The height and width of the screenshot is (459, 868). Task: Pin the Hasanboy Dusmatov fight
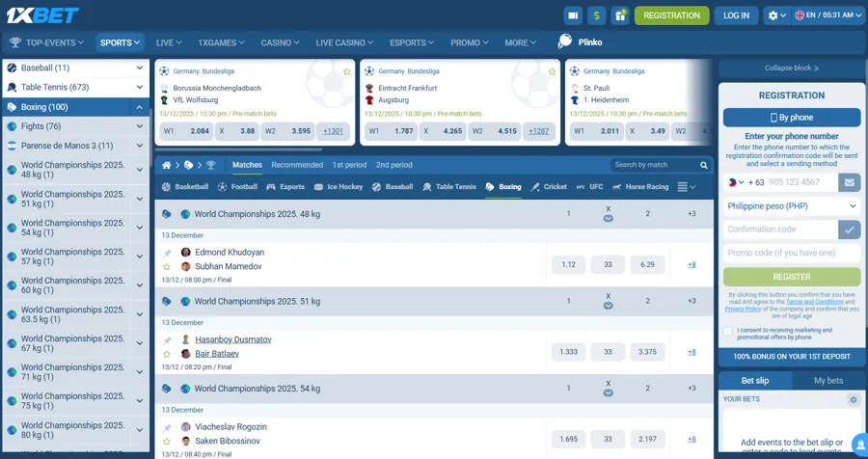[167, 340]
